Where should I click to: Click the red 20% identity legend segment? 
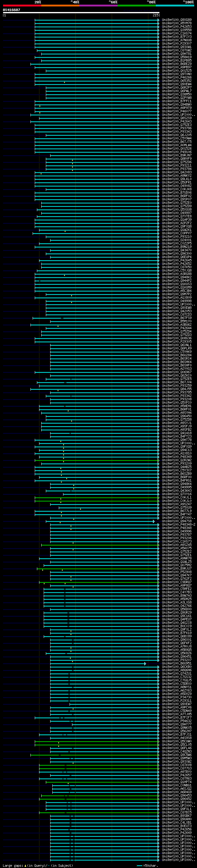(x=22, y=6)
